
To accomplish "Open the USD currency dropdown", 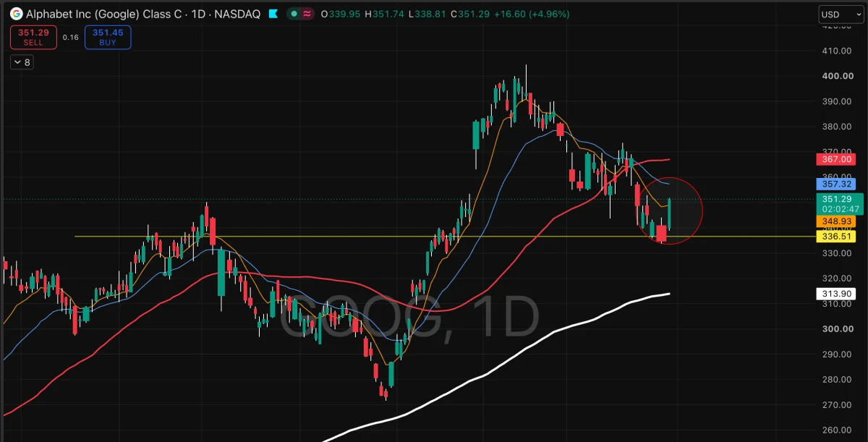I will point(840,14).
